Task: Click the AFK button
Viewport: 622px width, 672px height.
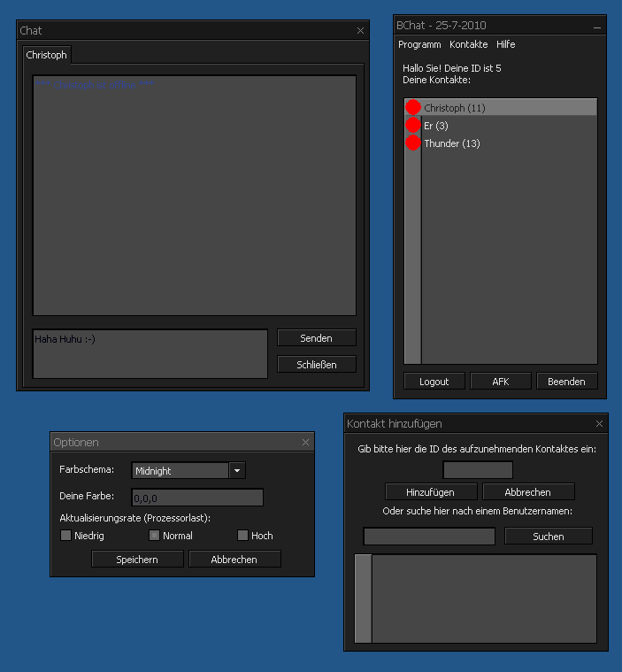Action: (500, 382)
